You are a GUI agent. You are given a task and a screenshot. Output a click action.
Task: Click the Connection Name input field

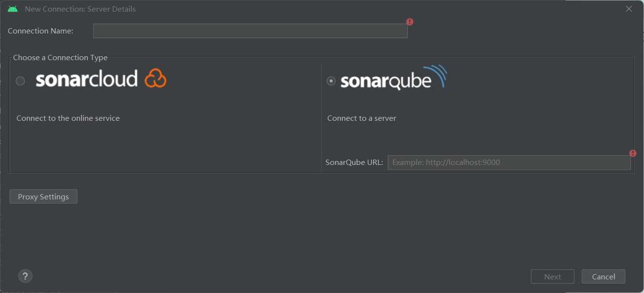pos(250,31)
